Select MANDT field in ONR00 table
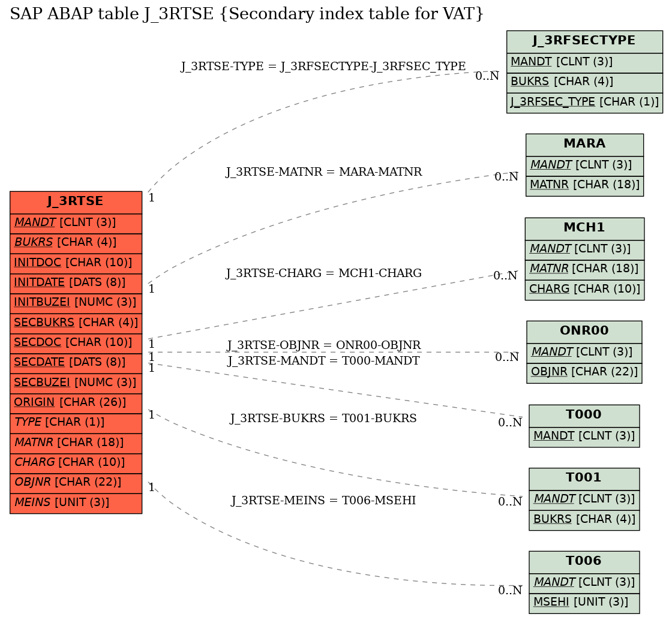The image size is (672, 620). (584, 354)
